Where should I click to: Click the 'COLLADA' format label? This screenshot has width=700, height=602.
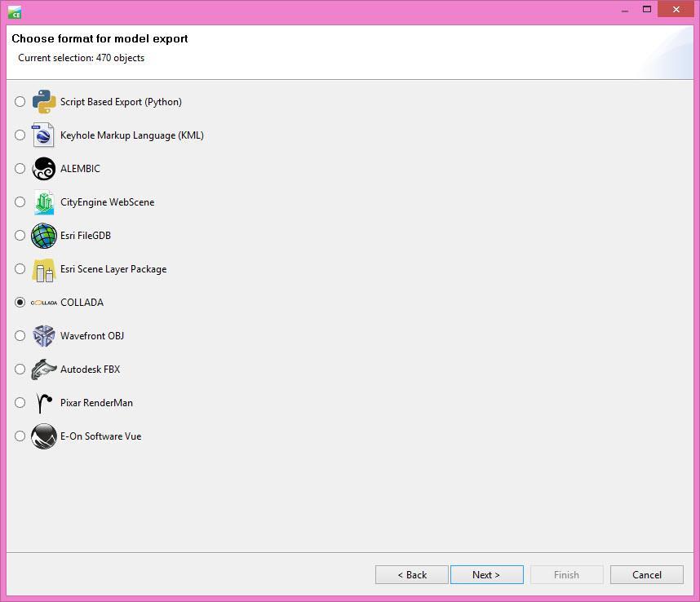[82, 303]
